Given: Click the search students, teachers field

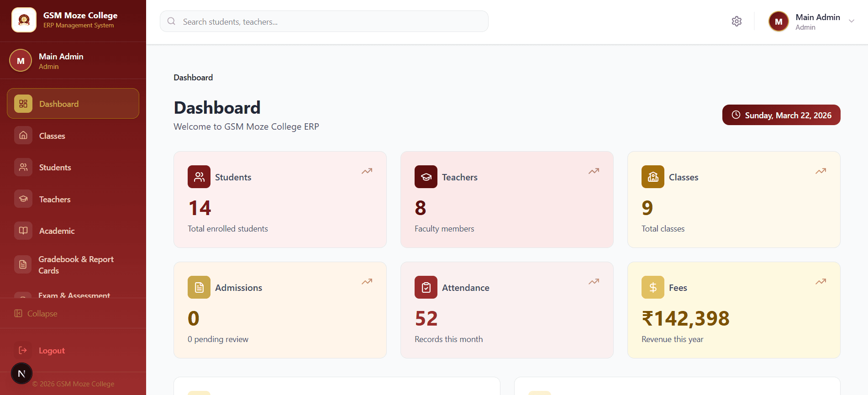Looking at the screenshot, I should pyautogui.click(x=323, y=21).
